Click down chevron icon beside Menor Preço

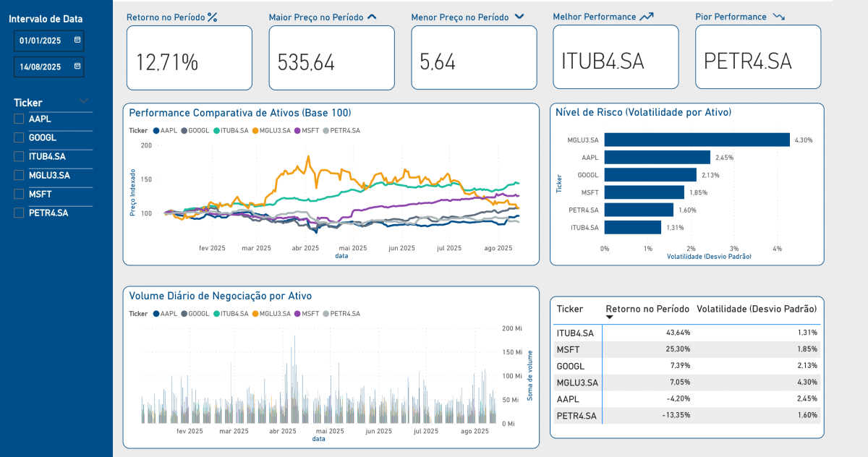pyautogui.click(x=519, y=17)
